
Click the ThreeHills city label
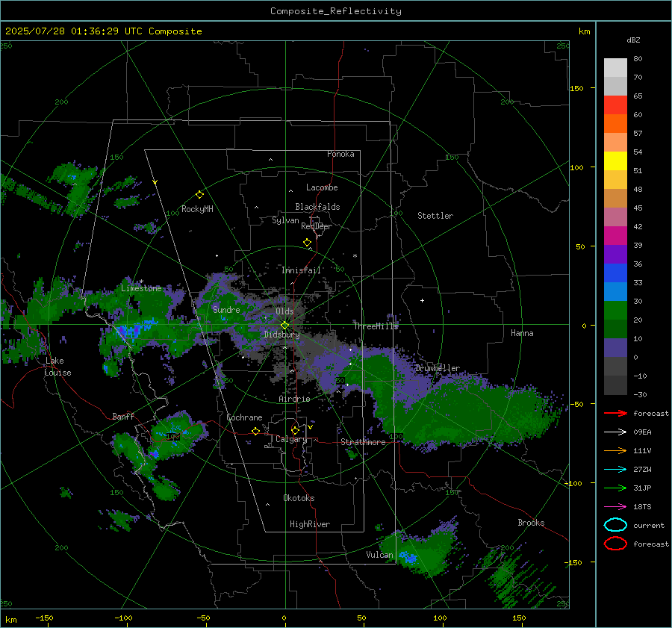[376, 326]
